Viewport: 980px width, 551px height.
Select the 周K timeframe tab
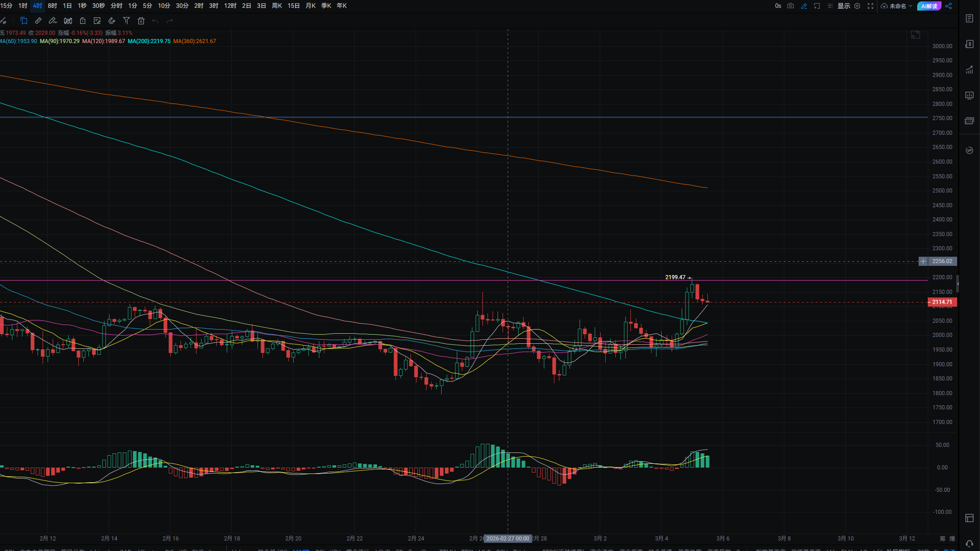277,6
